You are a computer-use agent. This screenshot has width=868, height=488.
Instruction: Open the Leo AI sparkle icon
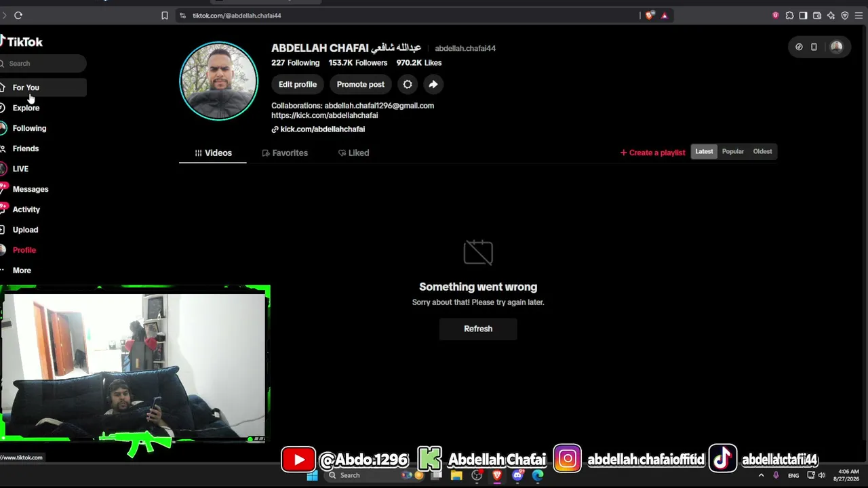click(x=831, y=15)
